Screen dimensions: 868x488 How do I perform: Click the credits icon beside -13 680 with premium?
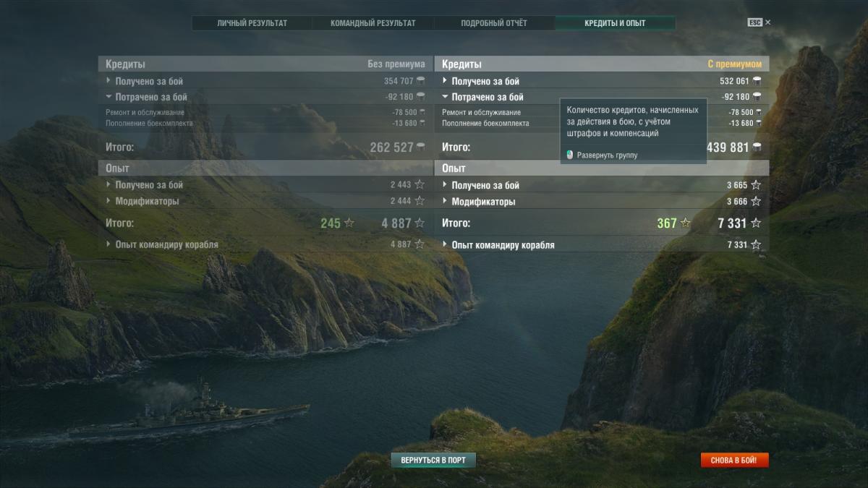click(x=759, y=123)
